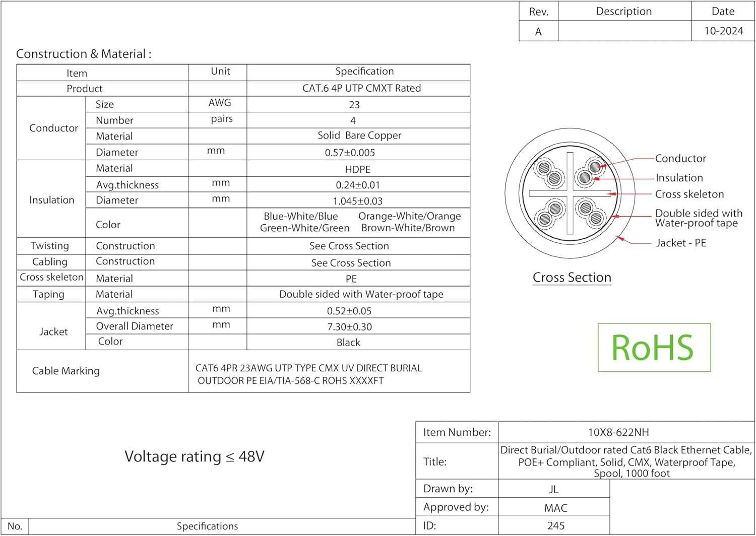
Task: Click the 'Product' row label
Action: tap(85, 89)
